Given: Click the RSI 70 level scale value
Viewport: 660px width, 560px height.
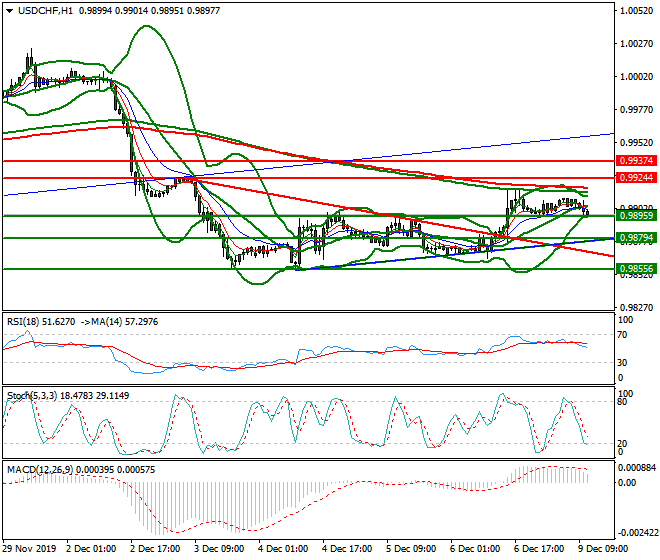Looking at the screenshot, I should pyautogui.click(x=623, y=335).
